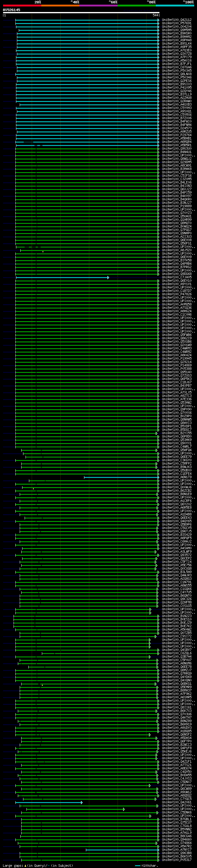This screenshot has height=868, width=197.
Task: Click the UniRef100_C1C0H6 hit label
Action: pos(177,314)
